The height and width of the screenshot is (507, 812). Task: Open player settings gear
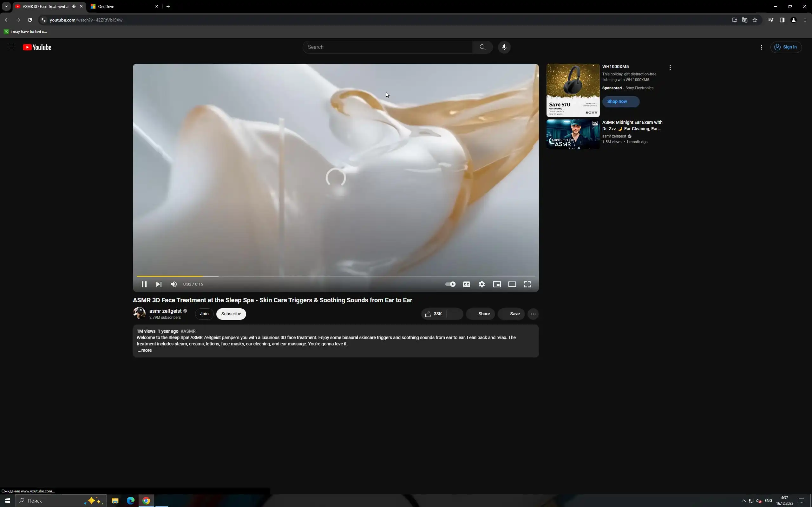pos(481,284)
